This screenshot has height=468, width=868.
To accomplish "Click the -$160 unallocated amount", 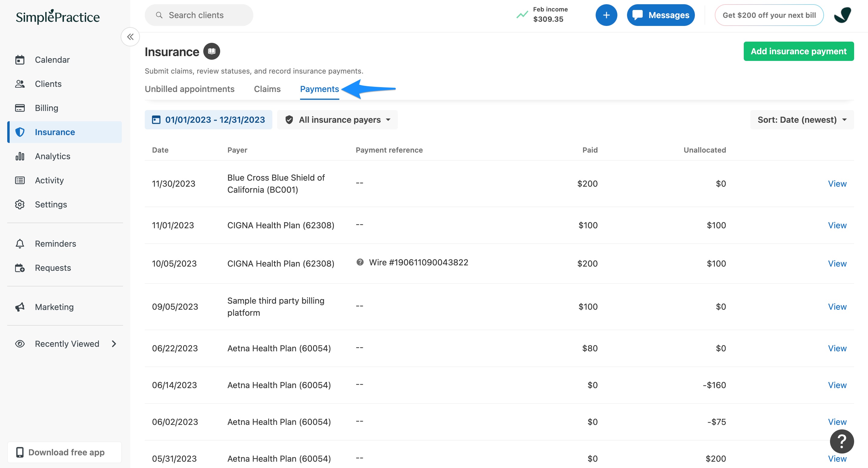I will click(714, 385).
